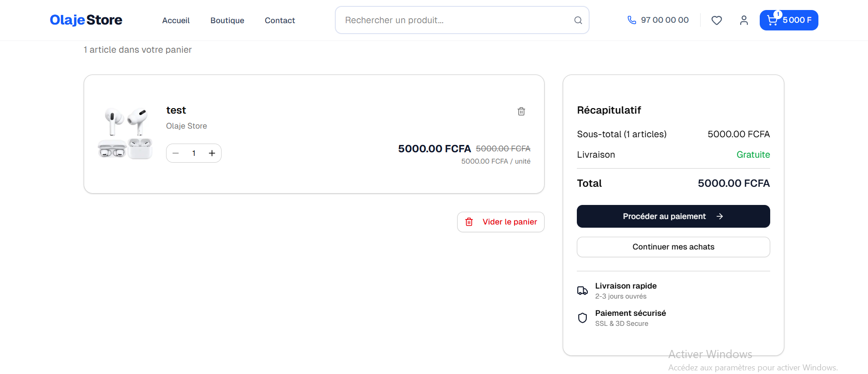The width and height of the screenshot is (868, 374).
Task: Open the Boutique menu item
Action: (227, 20)
